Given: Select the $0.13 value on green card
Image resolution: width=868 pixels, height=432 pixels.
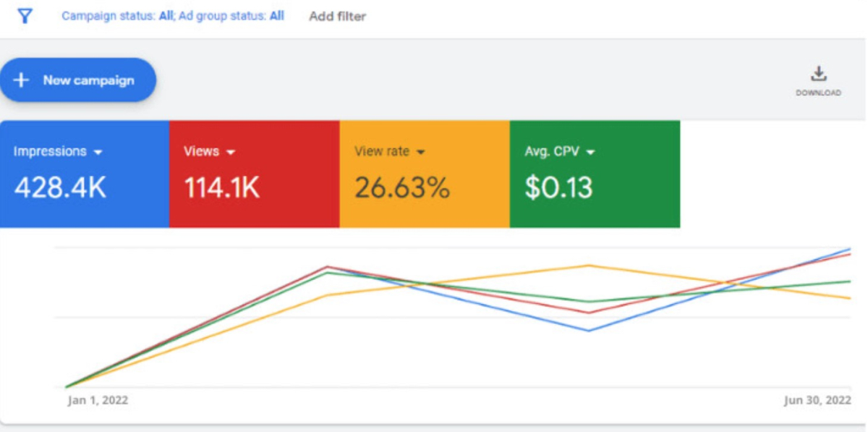Looking at the screenshot, I should 558,188.
